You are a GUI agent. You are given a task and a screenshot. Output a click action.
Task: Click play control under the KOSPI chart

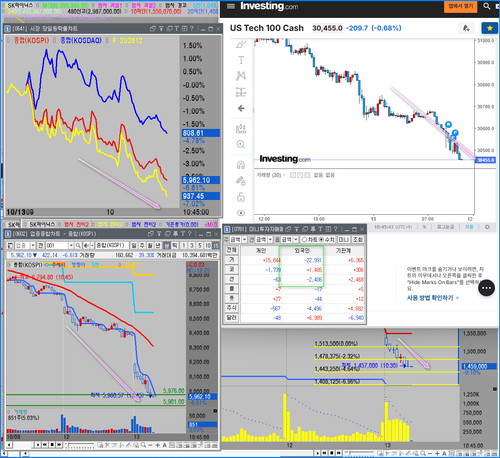pos(38,445)
